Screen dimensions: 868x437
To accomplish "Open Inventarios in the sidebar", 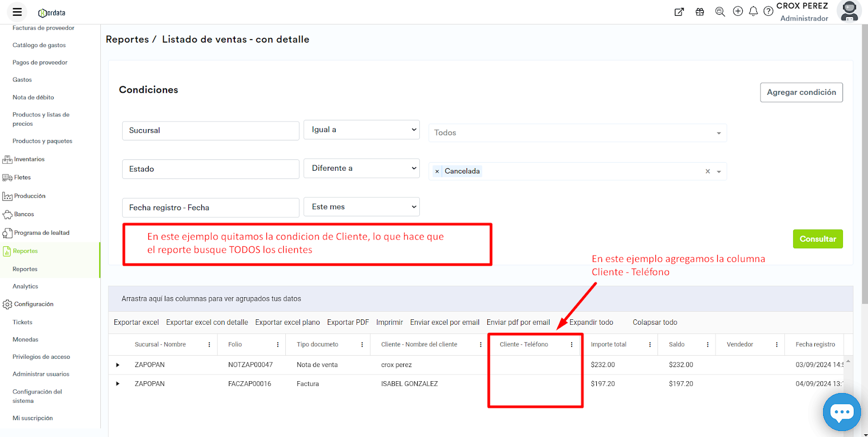I will click(x=29, y=159).
